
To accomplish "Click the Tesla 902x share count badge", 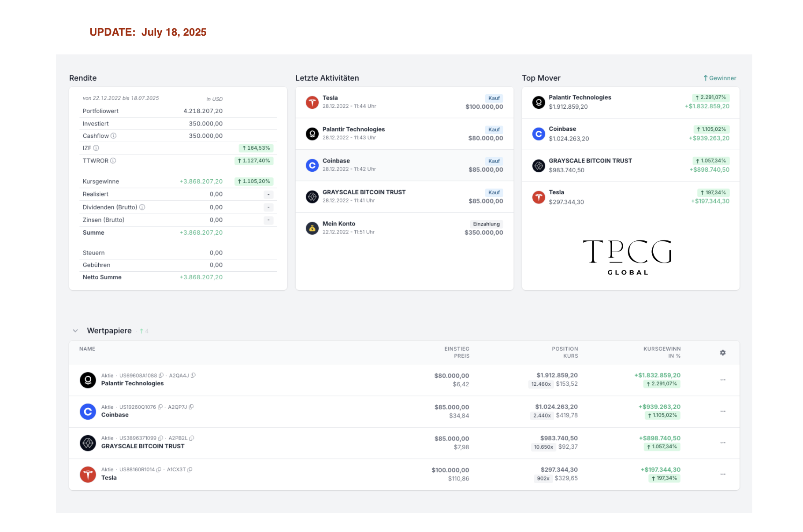I will [x=543, y=479].
